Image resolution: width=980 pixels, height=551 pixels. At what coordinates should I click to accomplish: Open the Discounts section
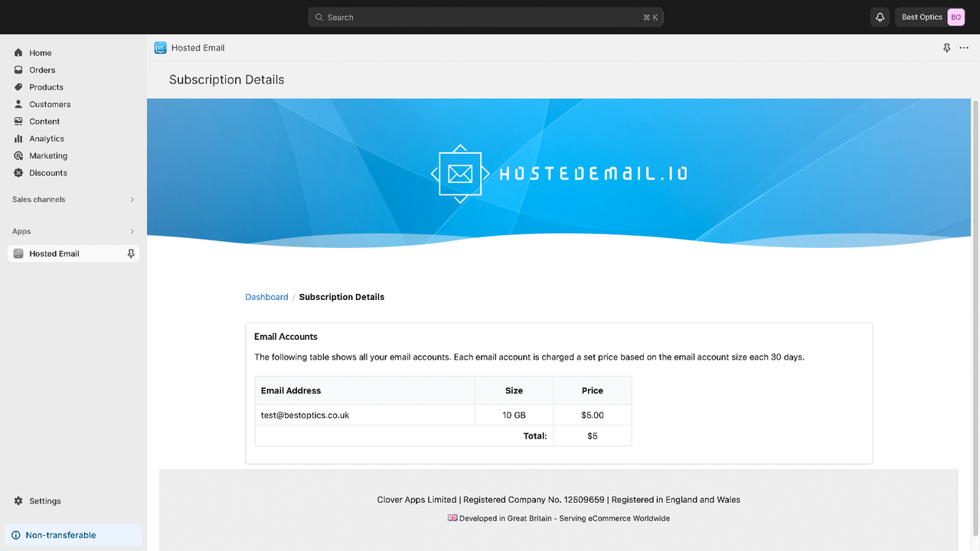47,173
